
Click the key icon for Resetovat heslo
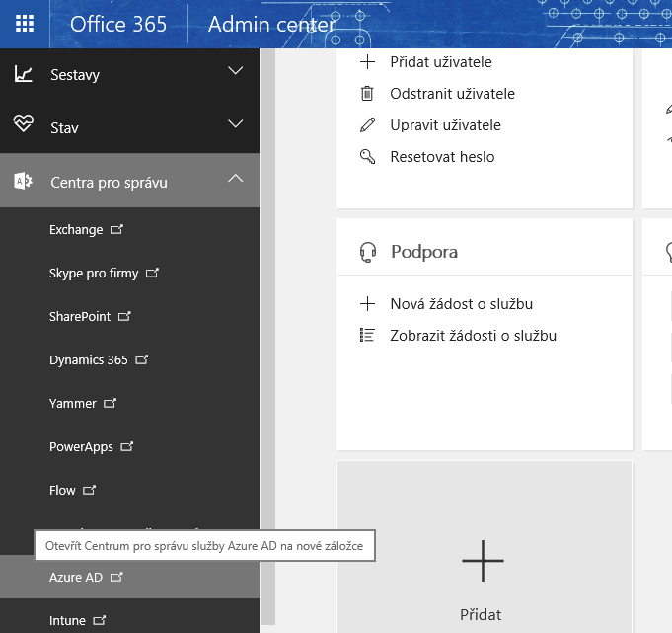click(367, 157)
